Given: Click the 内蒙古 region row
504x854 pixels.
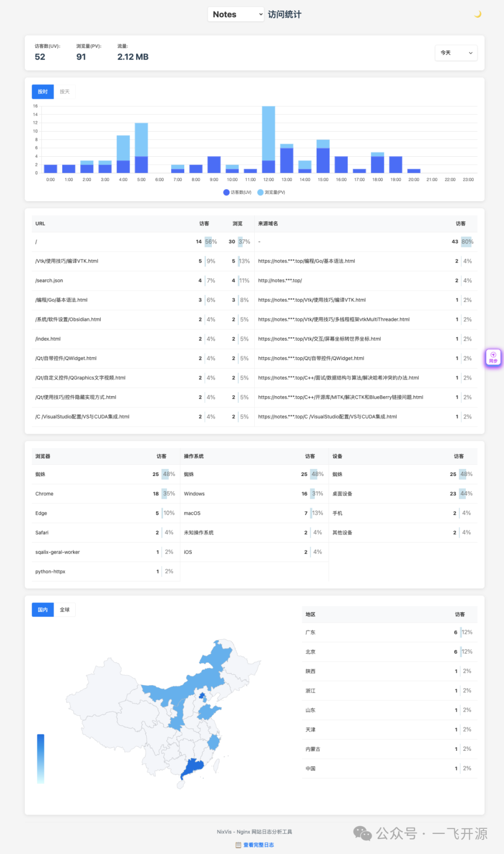Looking at the screenshot, I should (x=390, y=749).
